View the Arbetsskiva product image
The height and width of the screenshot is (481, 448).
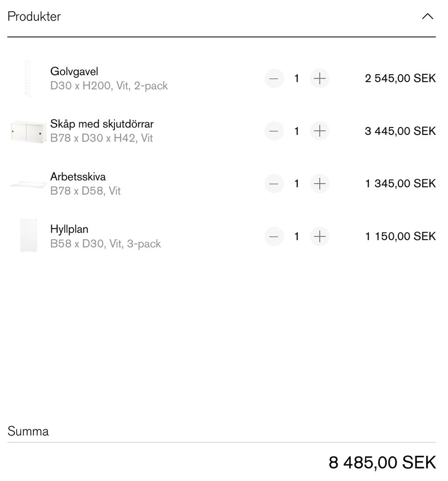click(28, 184)
